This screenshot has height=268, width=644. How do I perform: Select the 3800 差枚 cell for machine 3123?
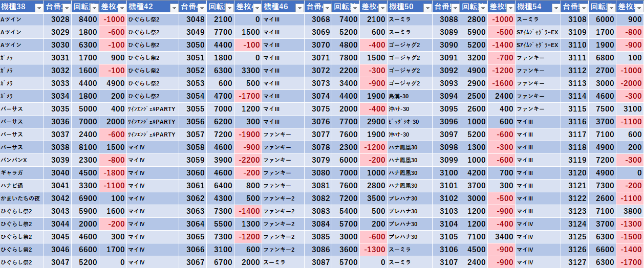click(x=630, y=211)
